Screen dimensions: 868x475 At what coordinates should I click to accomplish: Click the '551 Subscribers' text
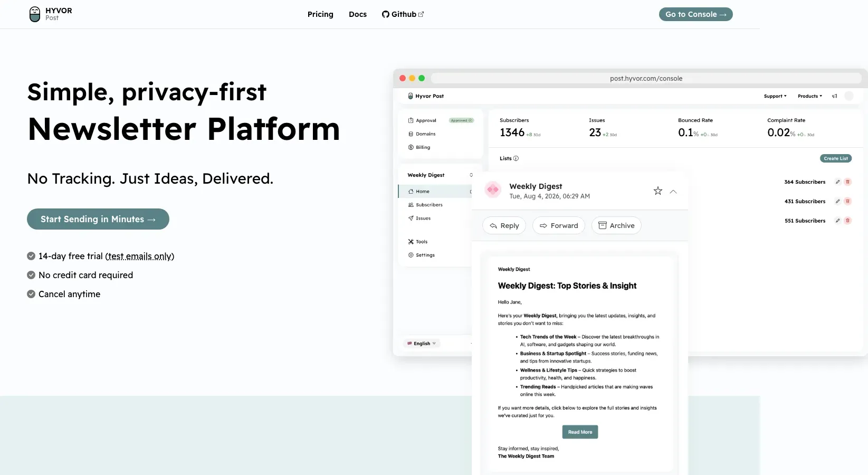coord(805,221)
